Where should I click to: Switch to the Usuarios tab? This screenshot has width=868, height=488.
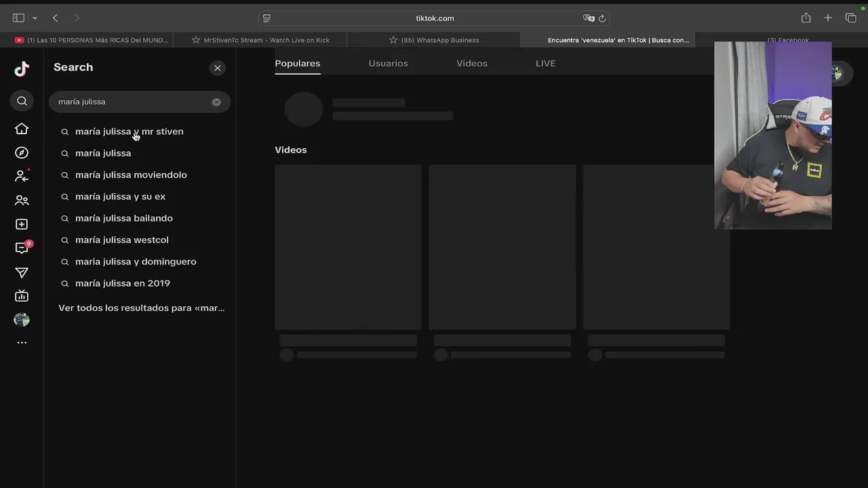(388, 63)
